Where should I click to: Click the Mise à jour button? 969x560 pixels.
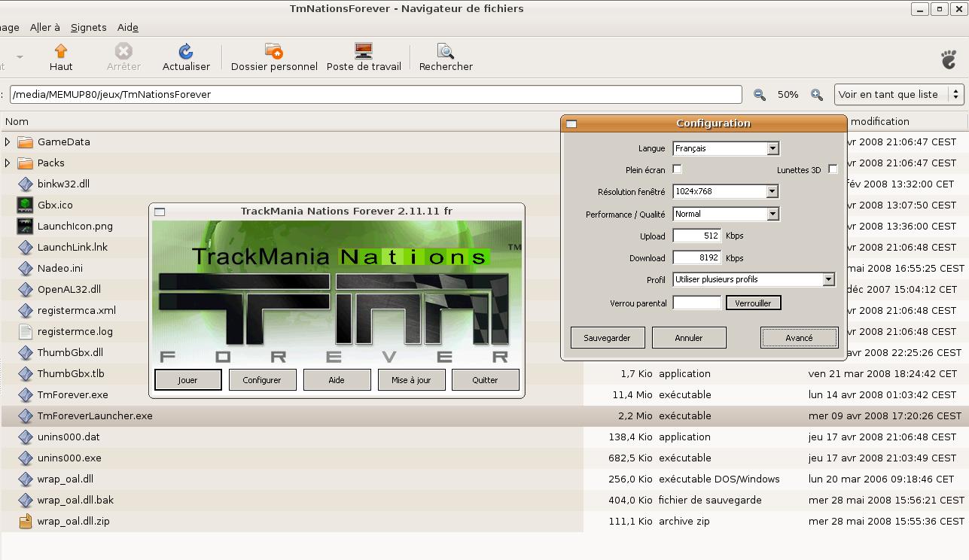point(411,380)
